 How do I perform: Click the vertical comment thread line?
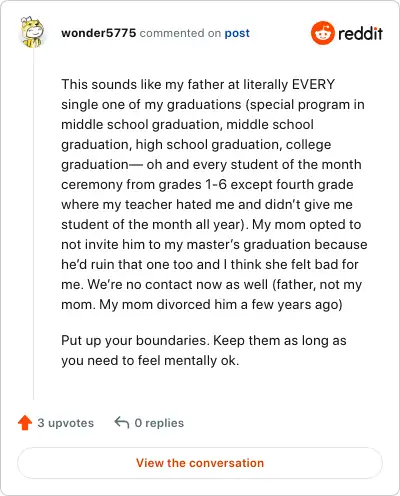[33, 223]
